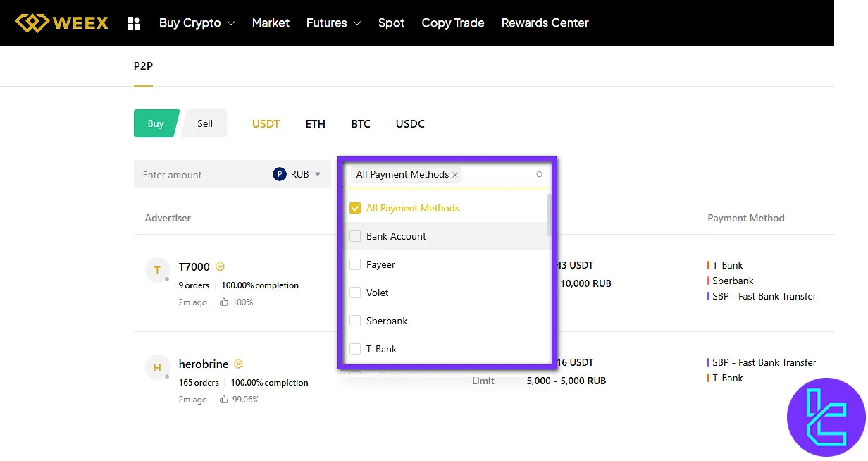Click the RUB currency icon
Viewport: 868px width, 461px height.
click(280, 174)
